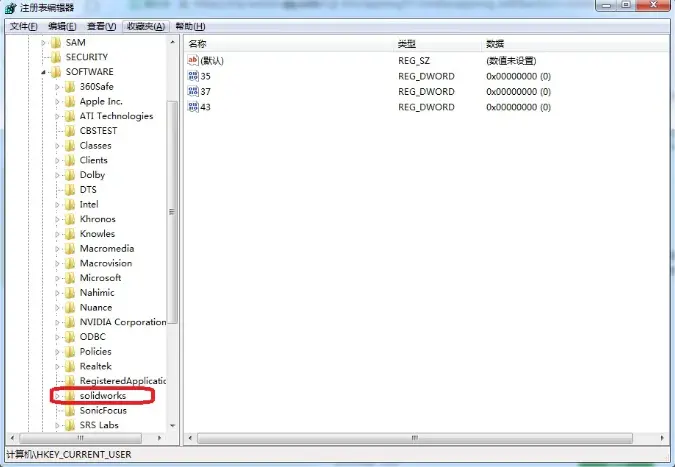Click the Registry Editor title bar icon

(x=10, y=8)
